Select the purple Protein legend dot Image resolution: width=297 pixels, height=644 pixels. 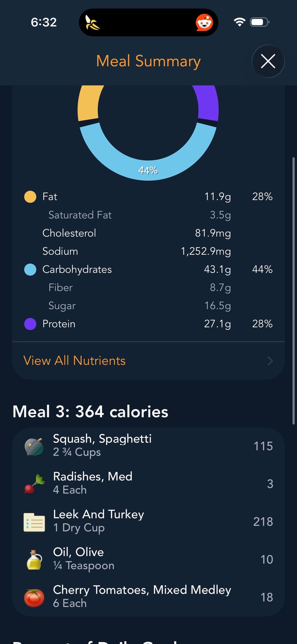(x=30, y=324)
